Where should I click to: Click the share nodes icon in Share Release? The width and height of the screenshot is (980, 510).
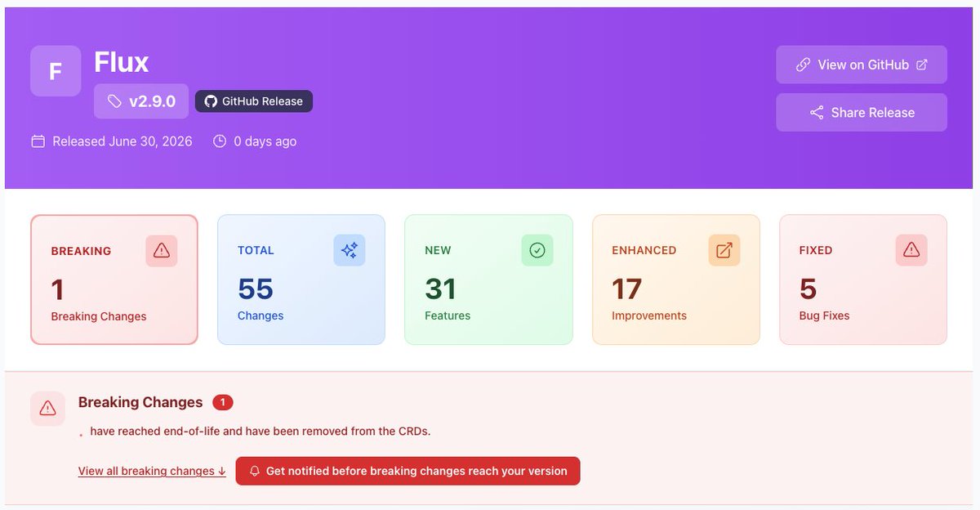pyautogui.click(x=816, y=113)
